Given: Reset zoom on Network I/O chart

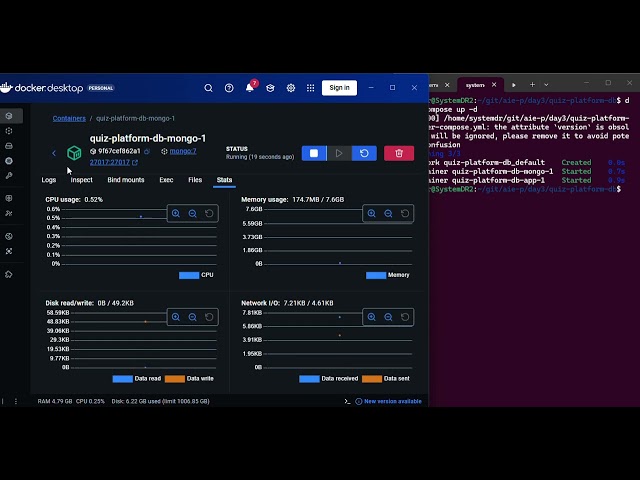Looking at the screenshot, I should point(405,317).
